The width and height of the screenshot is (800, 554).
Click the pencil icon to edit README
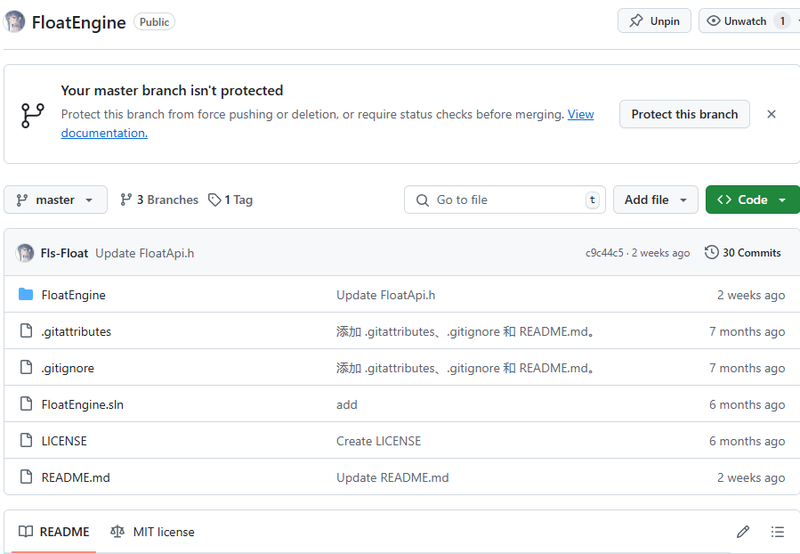click(743, 532)
